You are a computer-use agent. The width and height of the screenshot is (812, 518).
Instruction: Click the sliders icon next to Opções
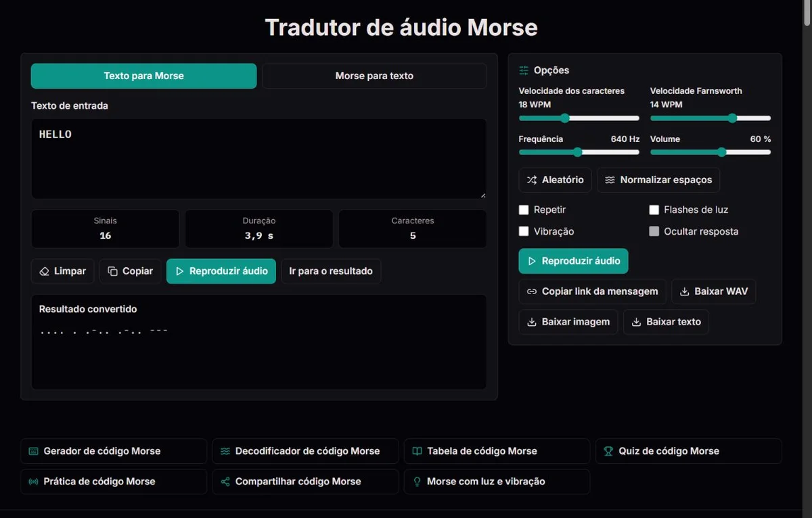[524, 70]
